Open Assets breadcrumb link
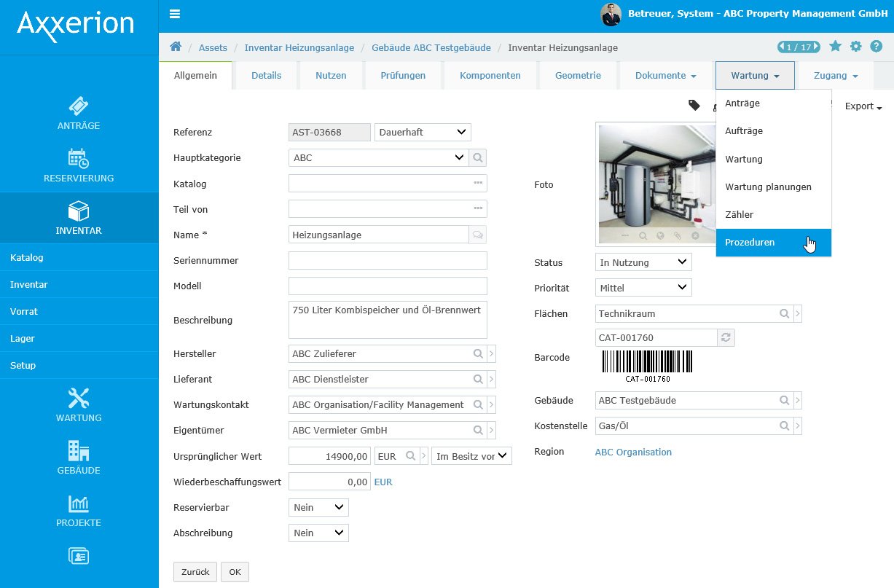This screenshot has height=588, width=894. [x=213, y=47]
